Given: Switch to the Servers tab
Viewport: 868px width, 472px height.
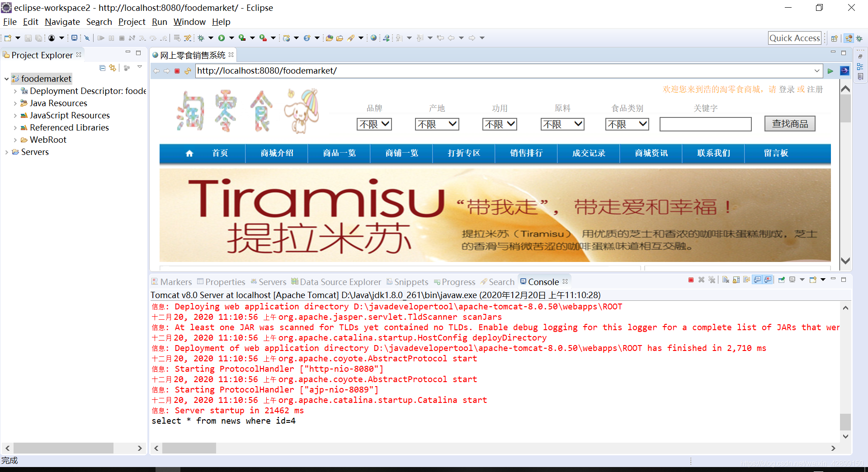Looking at the screenshot, I should coord(269,282).
